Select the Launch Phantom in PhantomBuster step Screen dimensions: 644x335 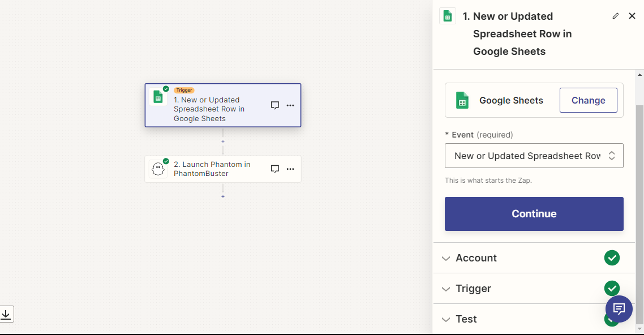tap(223, 169)
